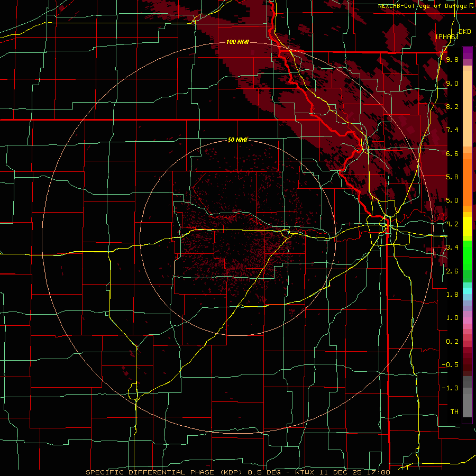The image size is (476, 476).
Task: Select the -0.5 color scale value
Action: pyautogui.click(x=450, y=365)
